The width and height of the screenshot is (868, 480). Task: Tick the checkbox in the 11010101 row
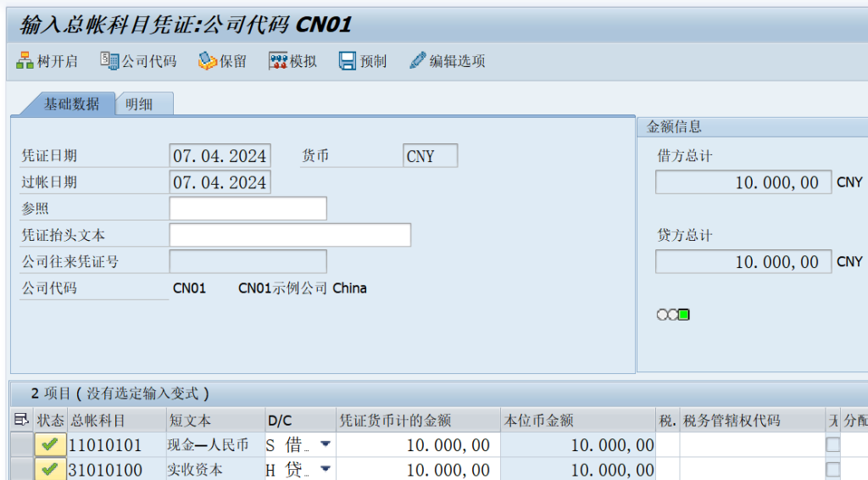point(832,444)
